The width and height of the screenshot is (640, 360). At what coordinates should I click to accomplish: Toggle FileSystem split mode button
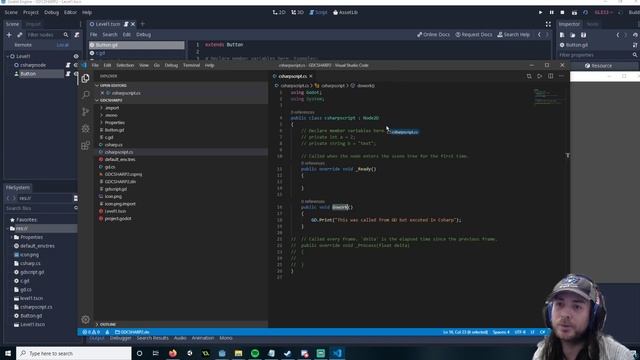pyautogui.click(x=76, y=198)
